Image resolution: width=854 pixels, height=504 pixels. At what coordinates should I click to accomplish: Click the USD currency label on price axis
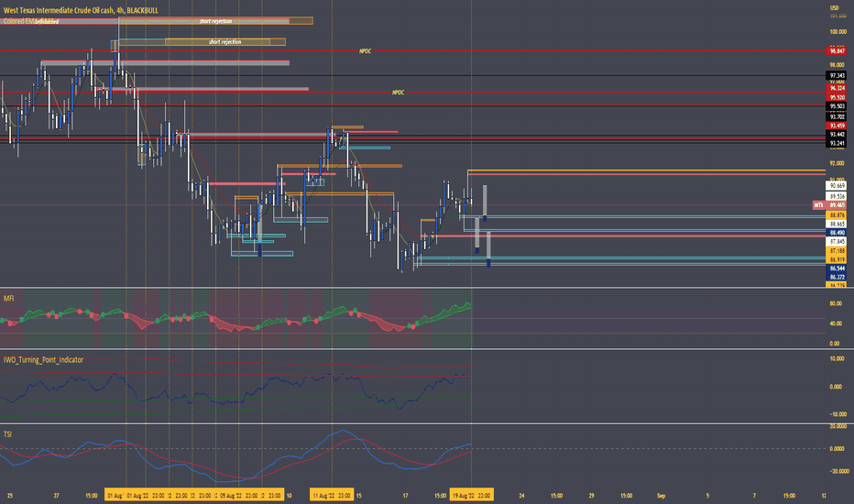[x=835, y=7]
